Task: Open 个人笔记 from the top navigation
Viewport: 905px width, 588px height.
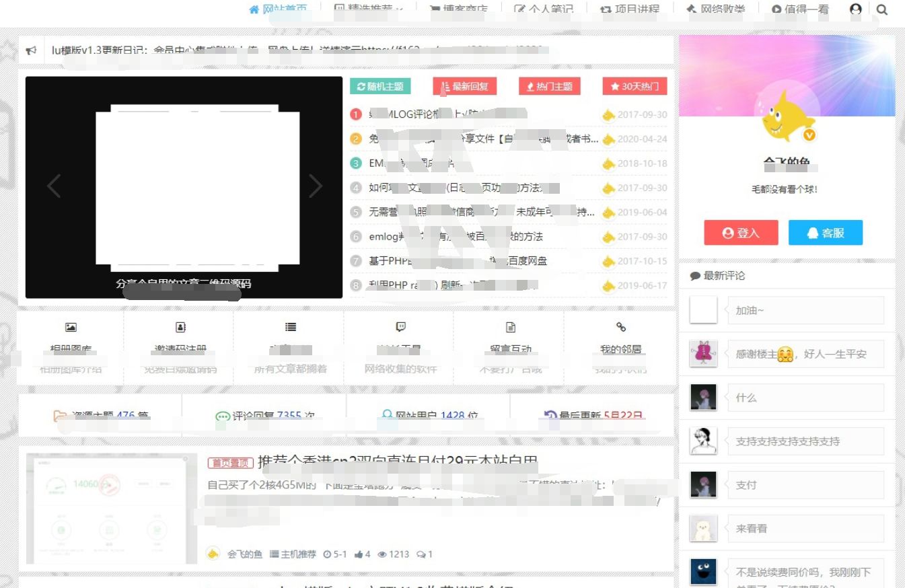Action: pos(544,9)
